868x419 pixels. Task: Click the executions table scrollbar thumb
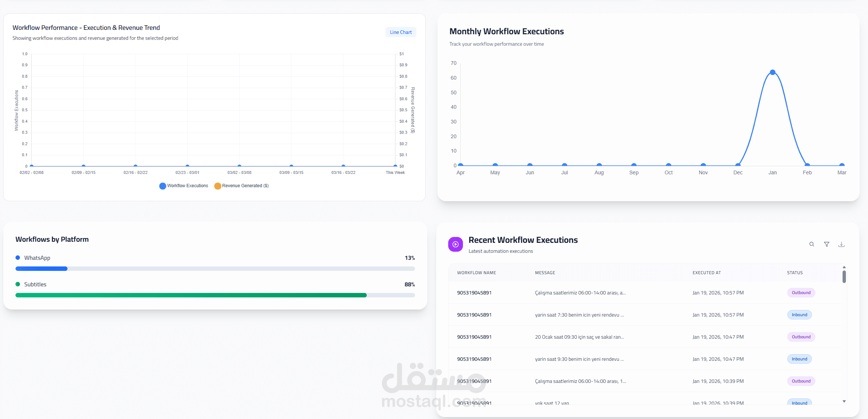coord(844,277)
